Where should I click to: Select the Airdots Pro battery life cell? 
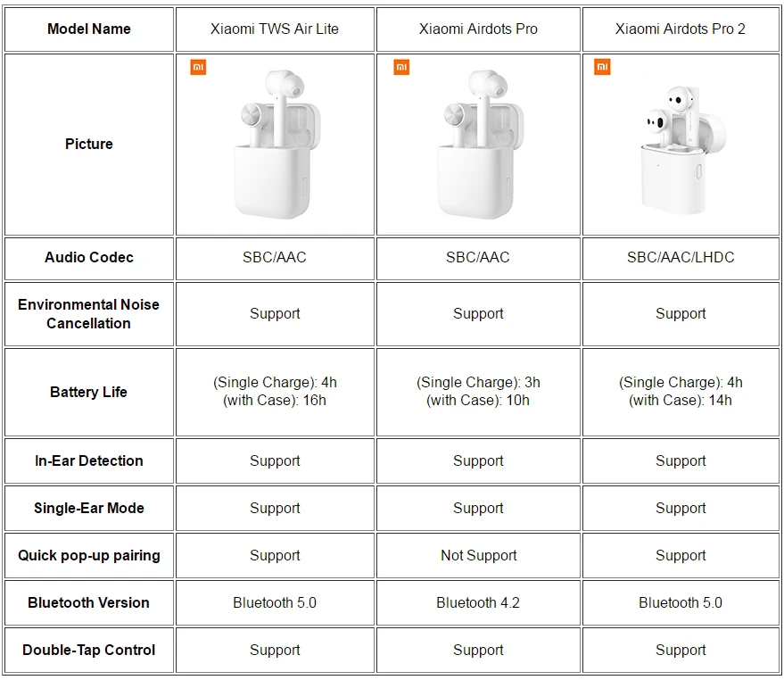(478, 392)
